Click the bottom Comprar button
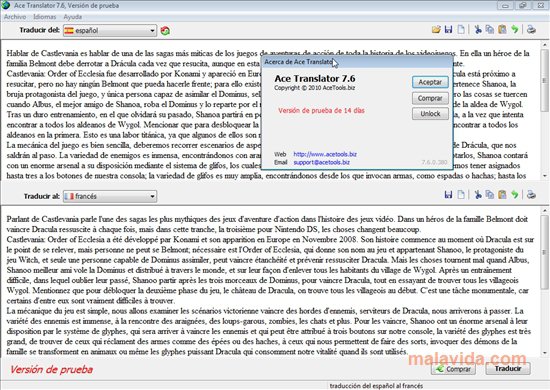550x390 pixels. pyautogui.click(x=454, y=369)
